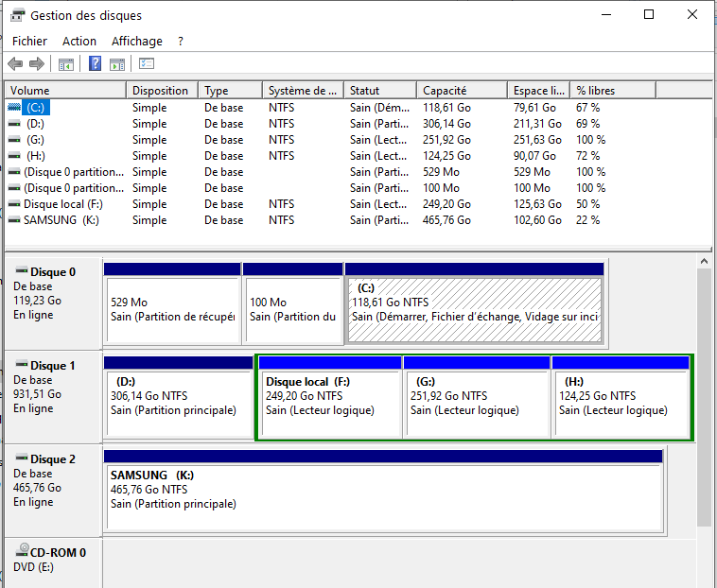Screen dimensions: 717x588
Task: Click the Forward arrow toolbar icon
Action: click(37, 63)
